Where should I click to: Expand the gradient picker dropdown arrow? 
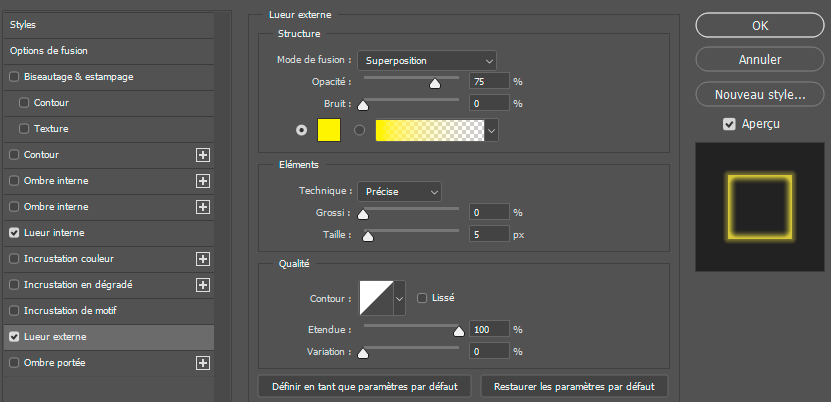[492, 130]
